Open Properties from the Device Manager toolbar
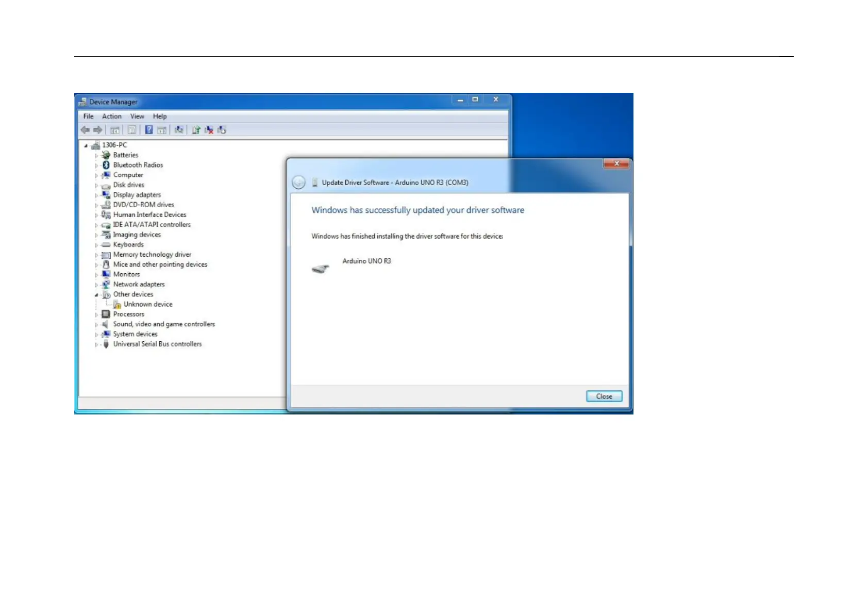Viewport: 868px width, 614px height. tap(132, 130)
